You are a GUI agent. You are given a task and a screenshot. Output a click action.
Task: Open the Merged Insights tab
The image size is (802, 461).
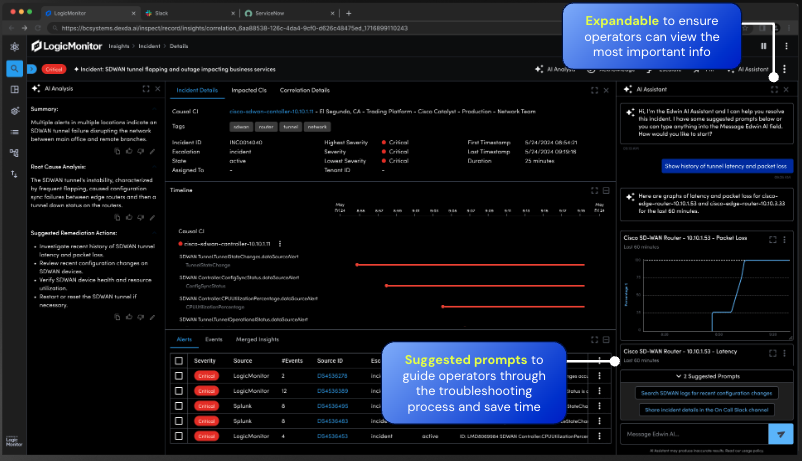255,340
